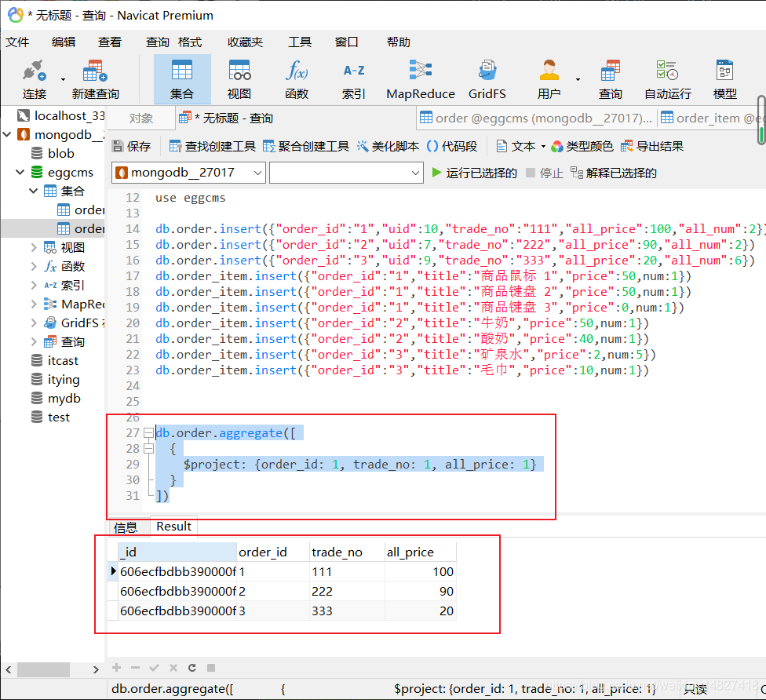Click 导出结果 export result
766x700 pixels.
[x=652, y=147]
